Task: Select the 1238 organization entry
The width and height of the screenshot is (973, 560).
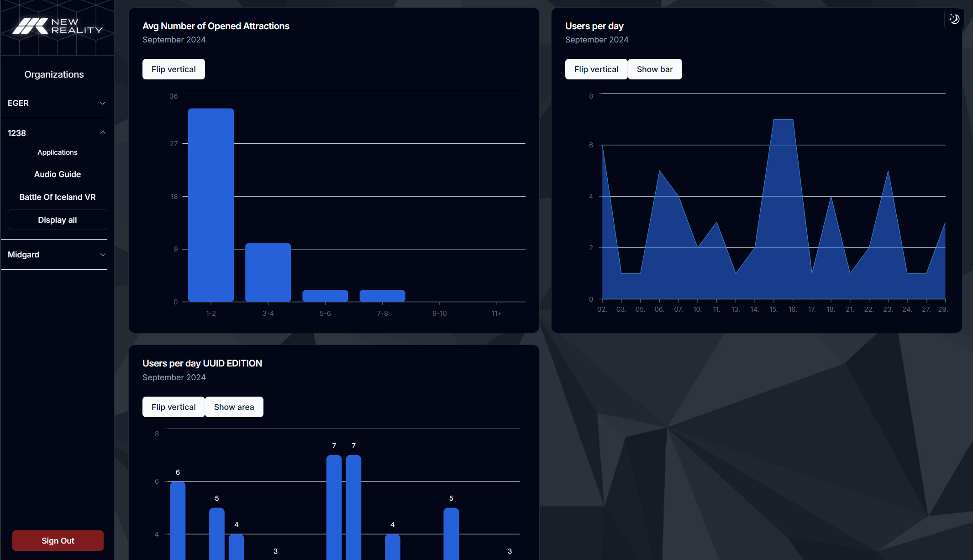Action: (57, 133)
